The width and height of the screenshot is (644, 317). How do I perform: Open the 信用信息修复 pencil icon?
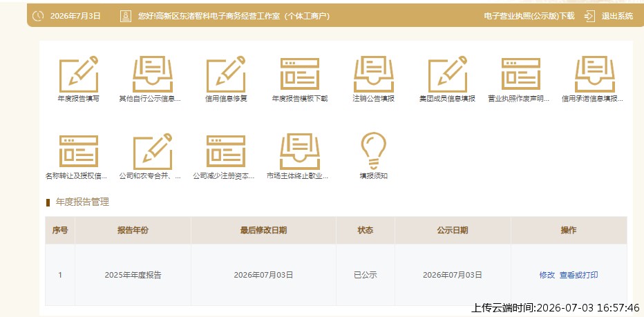click(x=226, y=74)
